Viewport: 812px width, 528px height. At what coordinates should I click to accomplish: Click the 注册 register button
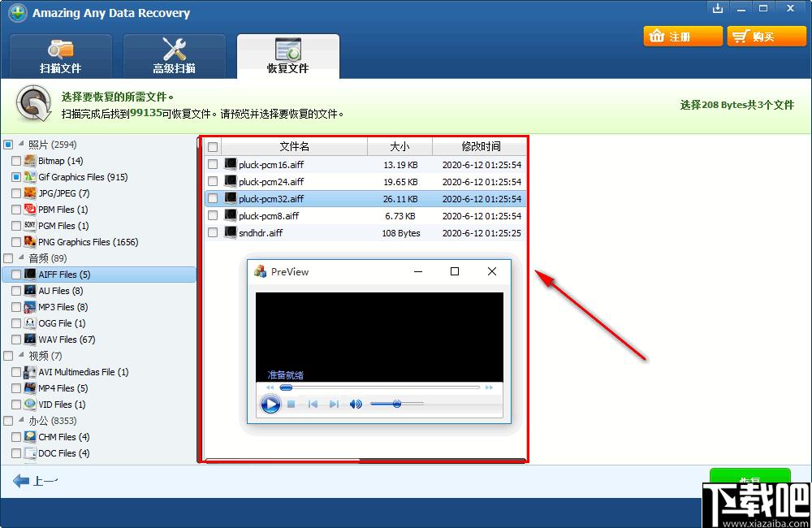point(683,37)
